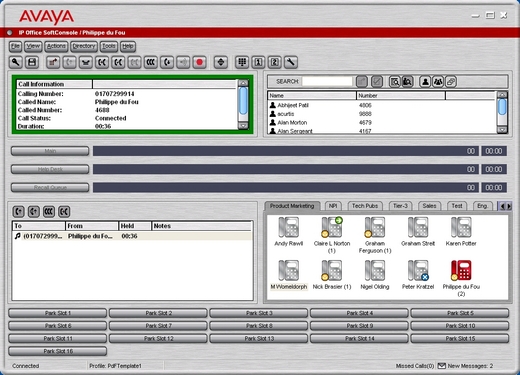Click the Main queue button

point(50,151)
